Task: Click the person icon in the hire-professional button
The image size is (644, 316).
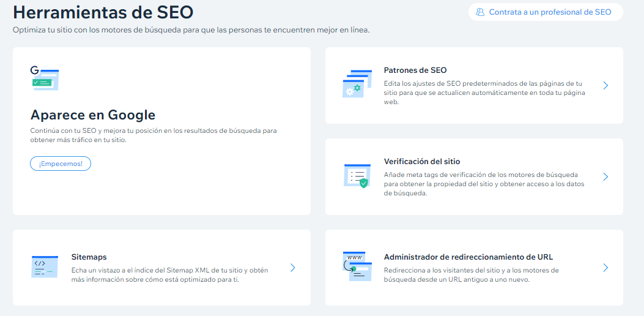Action: pos(480,12)
